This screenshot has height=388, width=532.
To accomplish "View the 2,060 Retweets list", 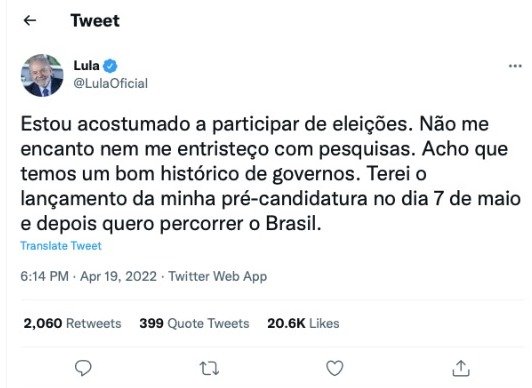I will click(72, 323).
